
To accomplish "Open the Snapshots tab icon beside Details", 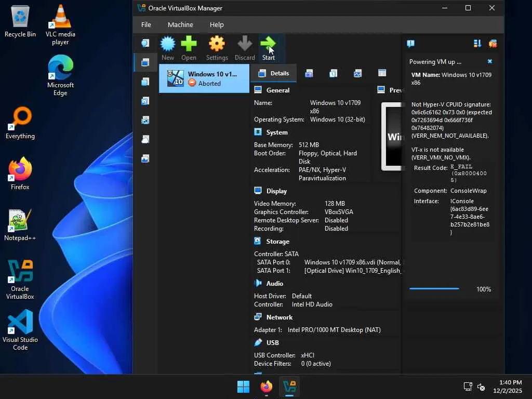I will 309,73.
